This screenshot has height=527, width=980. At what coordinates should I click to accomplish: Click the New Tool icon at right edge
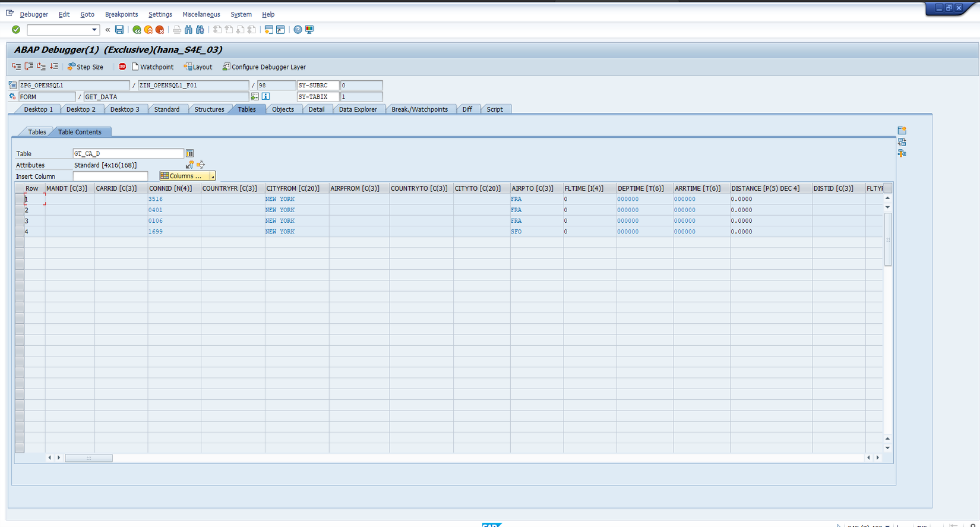(x=902, y=131)
